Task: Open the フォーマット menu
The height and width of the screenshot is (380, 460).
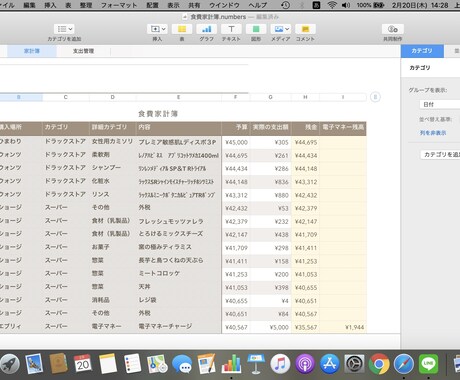Action: tap(119, 5)
